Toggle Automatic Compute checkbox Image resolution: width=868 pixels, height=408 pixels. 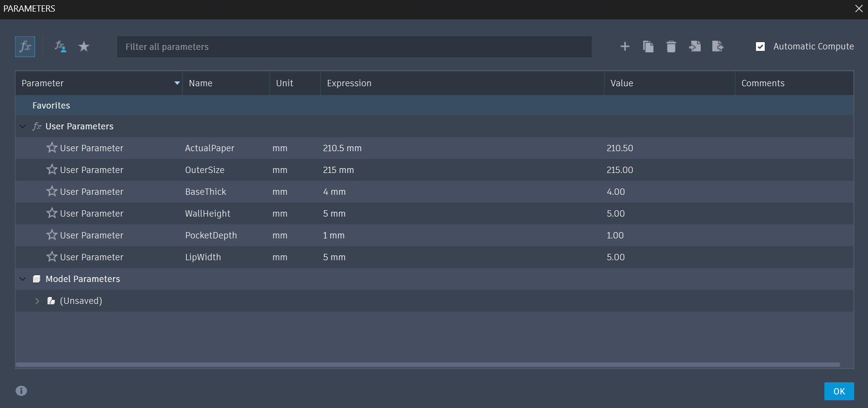760,47
